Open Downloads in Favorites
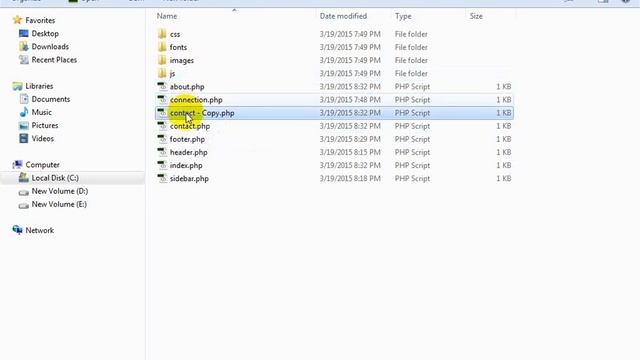The height and width of the screenshot is (360, 640). [x=50, y=47]
